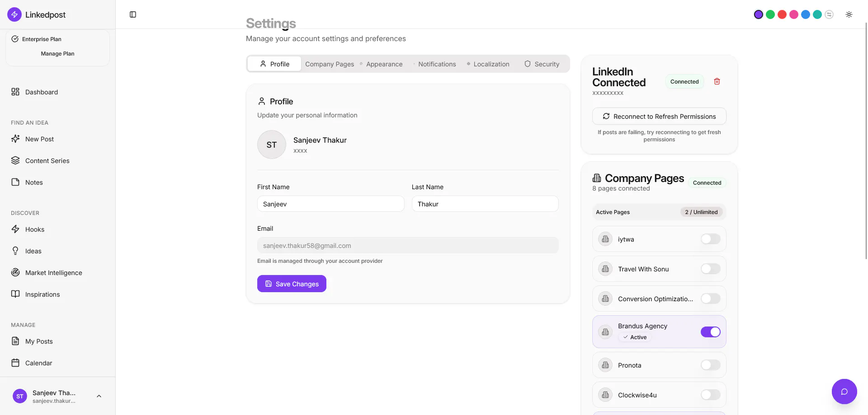Select the teal theme color swatch
The width and height of the screenshot is (868, 415).
coord(817,14)
